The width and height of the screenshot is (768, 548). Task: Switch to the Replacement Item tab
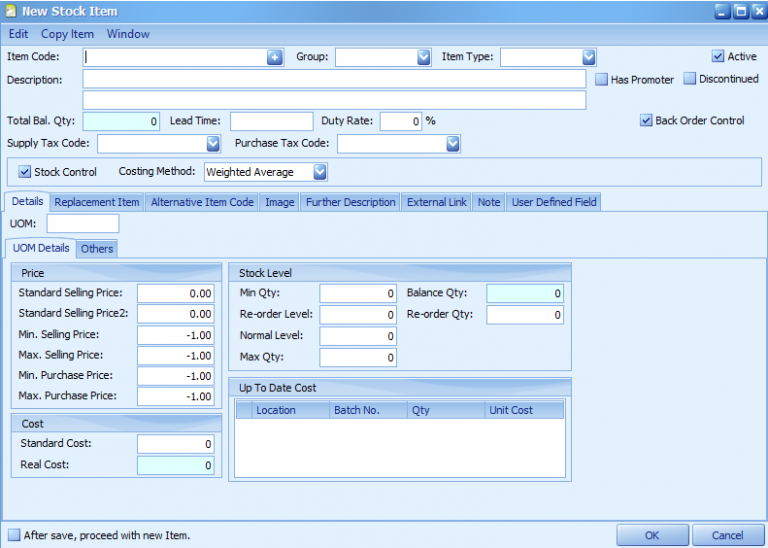click(97, 202)
